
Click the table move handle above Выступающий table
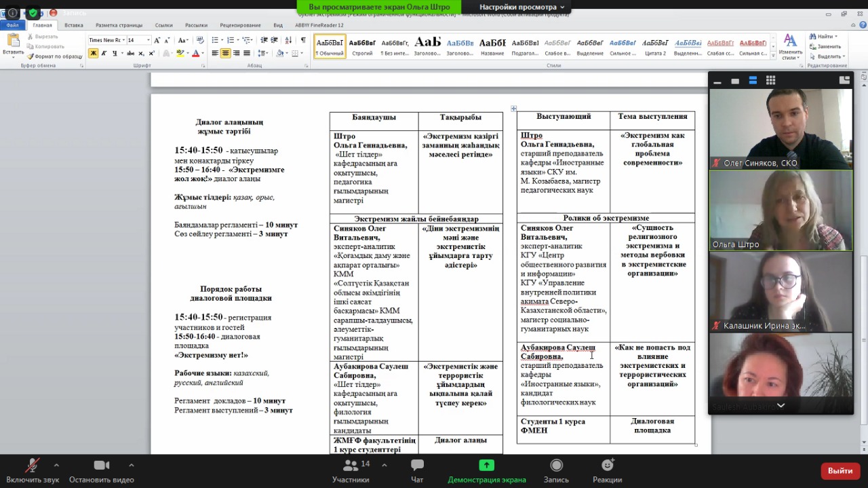coord(514,108)
